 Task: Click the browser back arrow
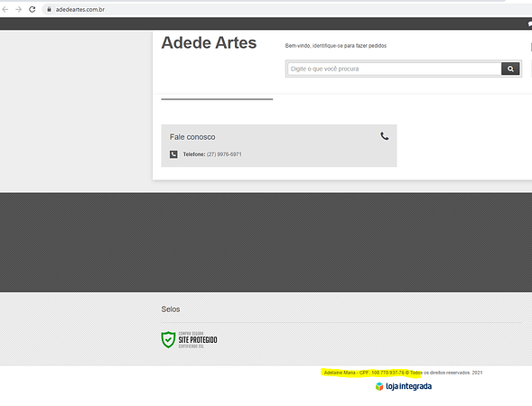(x=5, y=10)
